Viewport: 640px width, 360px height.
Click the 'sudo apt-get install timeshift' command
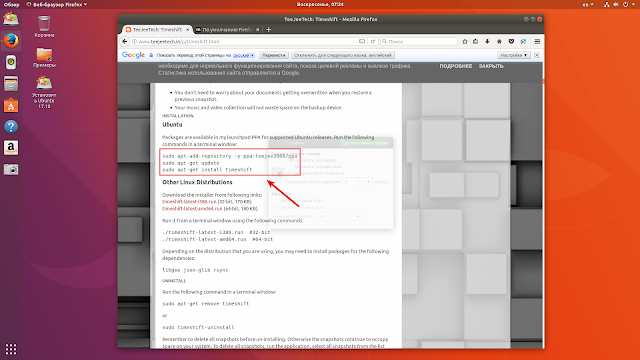tap(207, 169)
